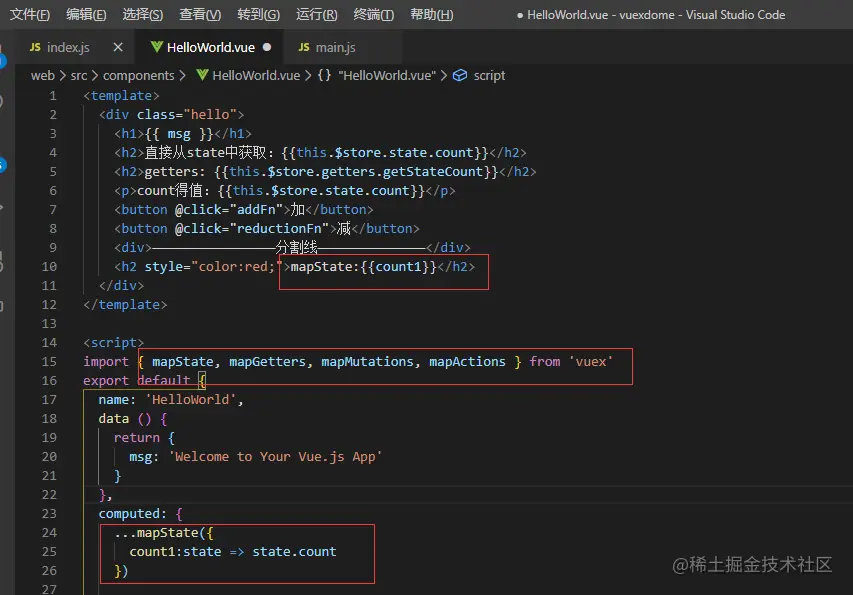853x595 pixels.
Task: Click mapGetters in the import statement
Action: [x=267, y=362]
